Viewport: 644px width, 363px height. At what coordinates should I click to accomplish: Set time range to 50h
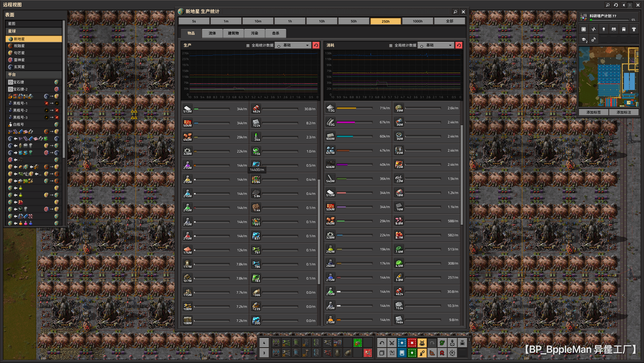354,21
